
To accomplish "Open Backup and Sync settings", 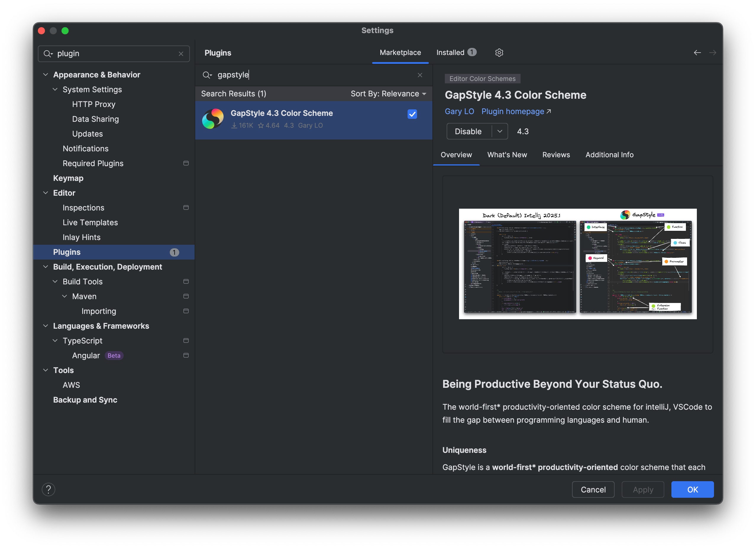I will pos(85,400).
